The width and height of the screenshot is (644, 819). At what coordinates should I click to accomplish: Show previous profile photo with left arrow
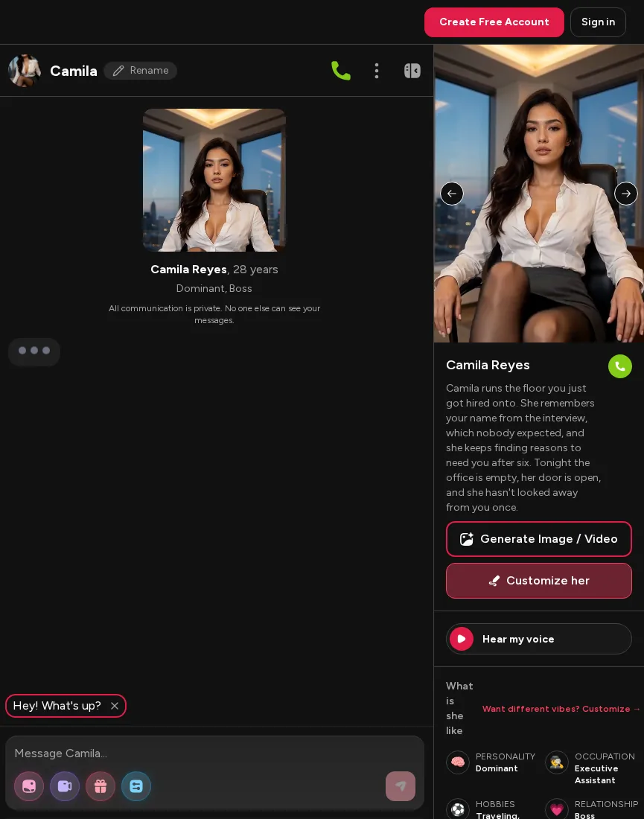pyautogui.click(x=452, y=194)
